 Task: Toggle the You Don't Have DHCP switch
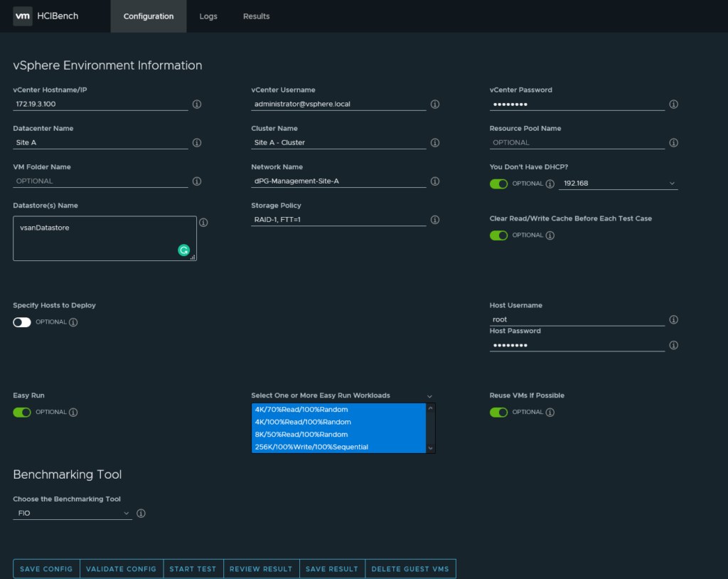coord(498,184)
